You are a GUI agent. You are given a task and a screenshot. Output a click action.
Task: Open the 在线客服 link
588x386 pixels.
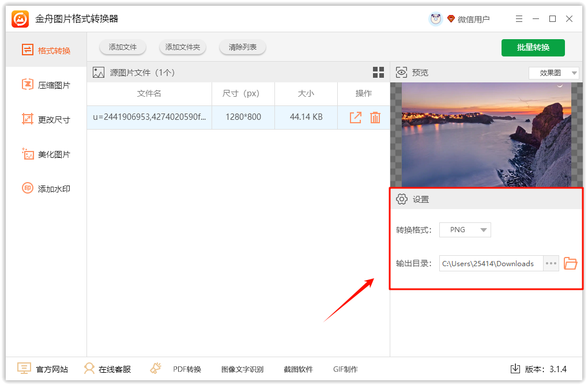point(115,369)
